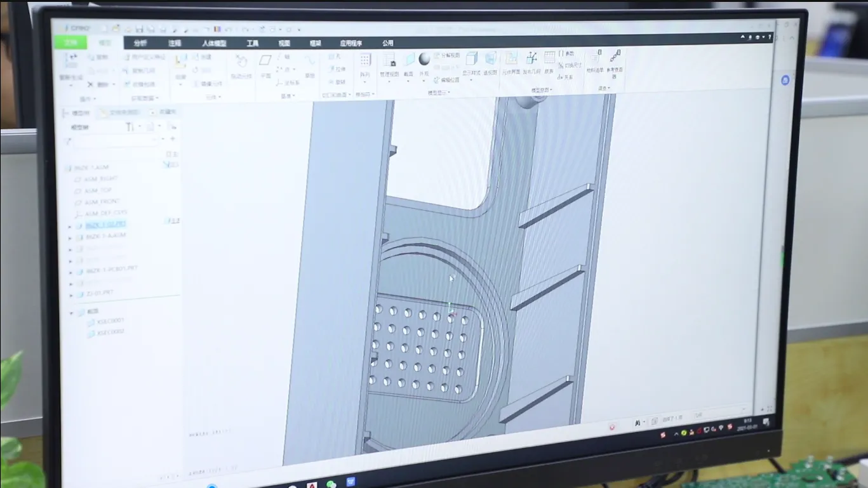Expand the BSZK-1-AJ.ASM tree node
Screen dimensions: 868x488
coord(70,237)
